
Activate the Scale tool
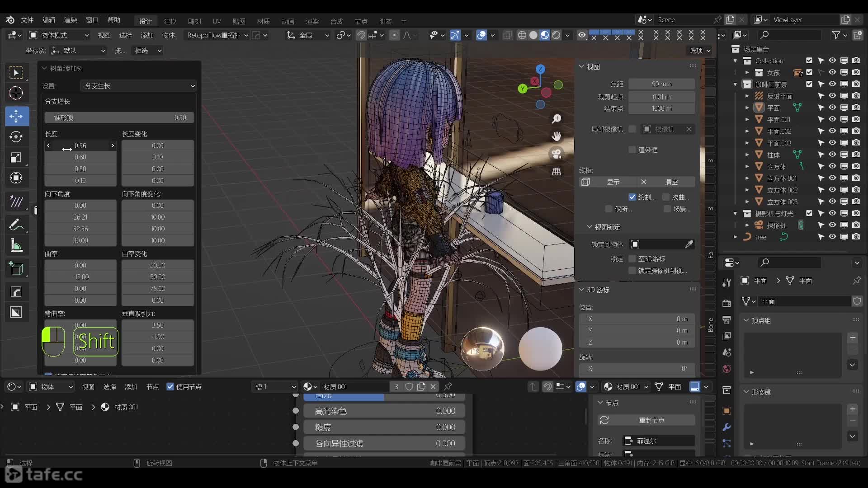click(16, 158)
